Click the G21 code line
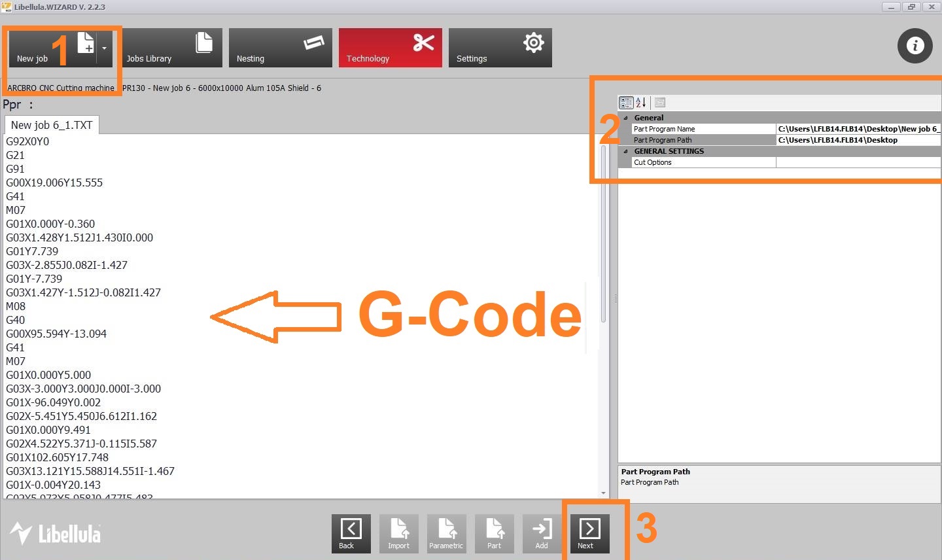This screenshot has height=560, width=942. coord(15,155)
